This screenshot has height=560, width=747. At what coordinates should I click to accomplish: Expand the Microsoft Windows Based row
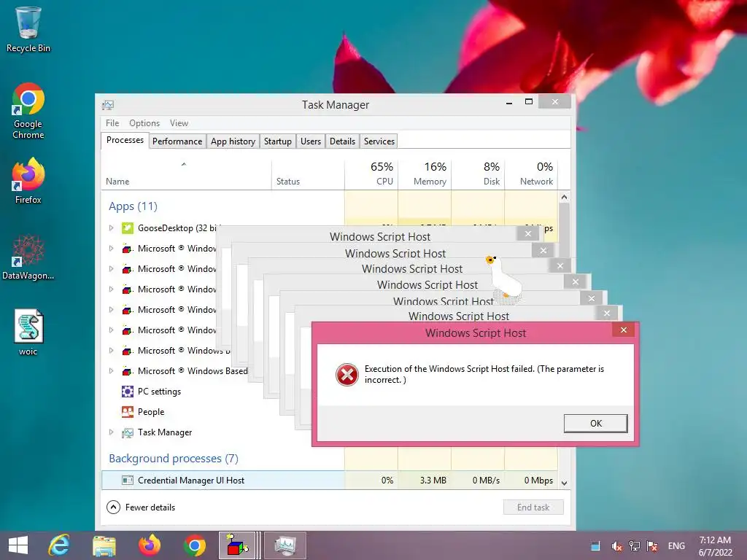(x=111, y=371)
